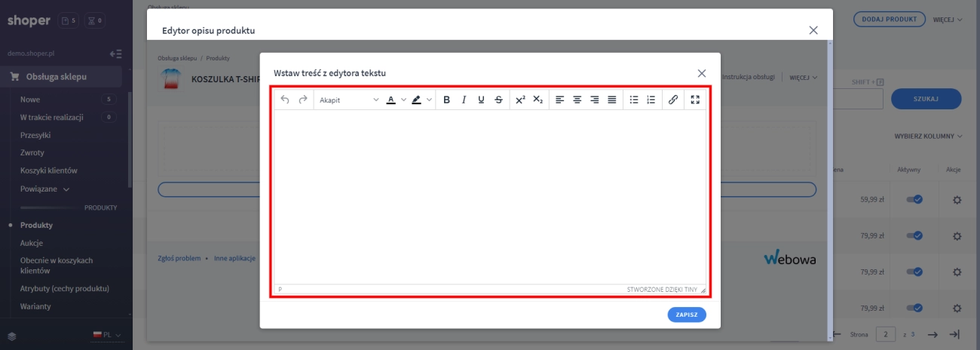Click inside the empty text editor area

point(489,196)
